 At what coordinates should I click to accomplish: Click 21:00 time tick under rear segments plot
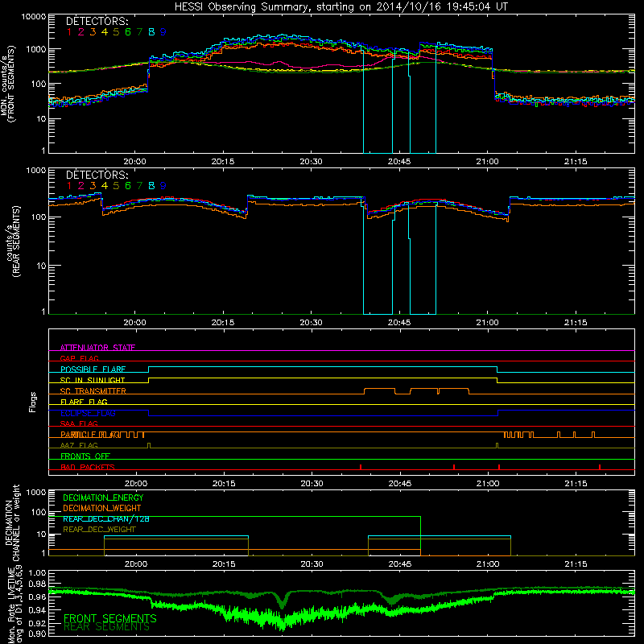(x=488, y=323)
